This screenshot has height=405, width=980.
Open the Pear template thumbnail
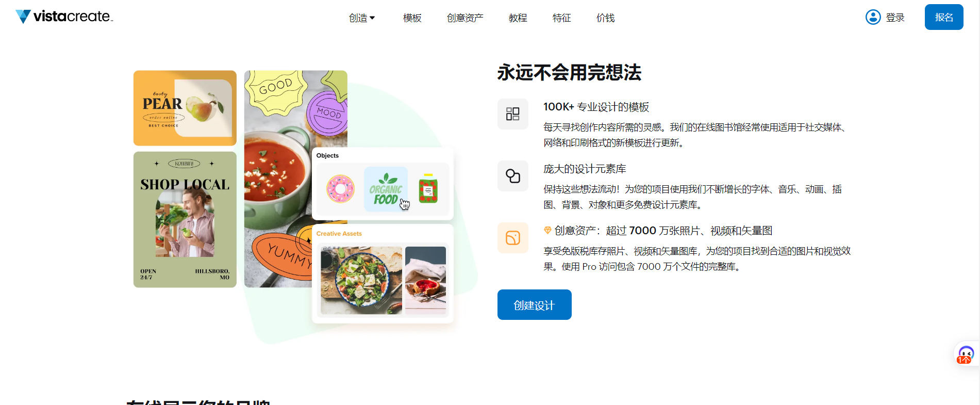click(185, 108)
